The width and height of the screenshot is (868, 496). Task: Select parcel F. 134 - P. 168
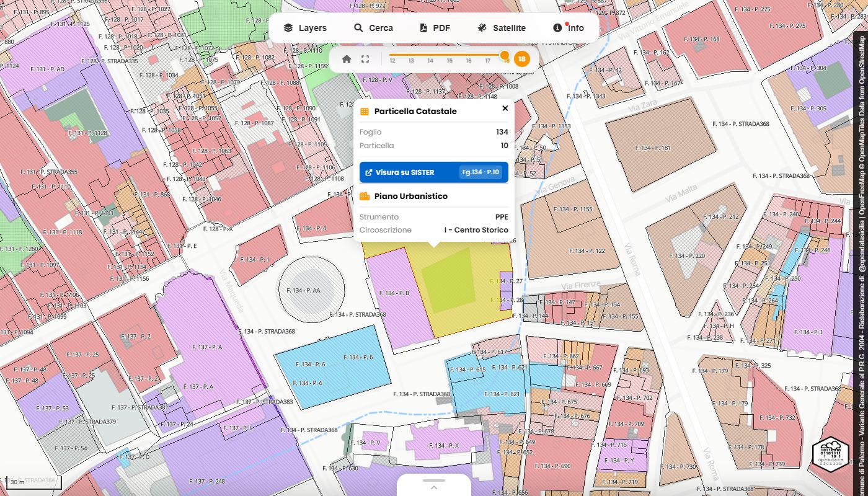tap(702, 39)
